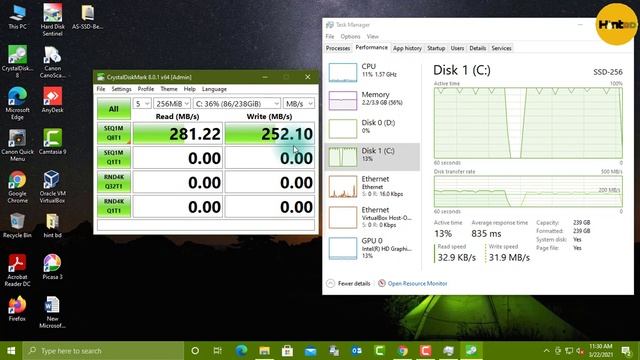Launch Oracle VM VirtualBox desktop icon
640x360 pixels.
(x=52, y=187)
